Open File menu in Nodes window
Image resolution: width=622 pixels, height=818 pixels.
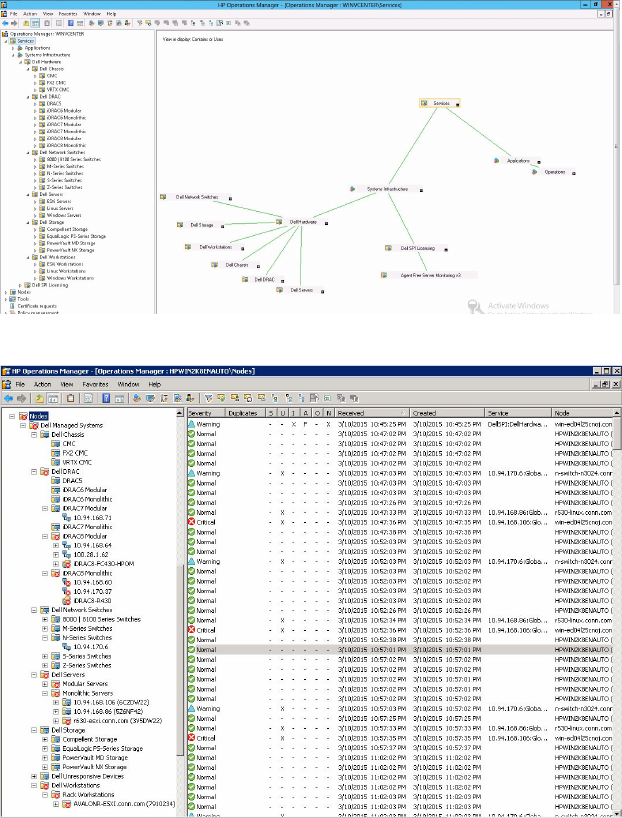coord(20,384)
